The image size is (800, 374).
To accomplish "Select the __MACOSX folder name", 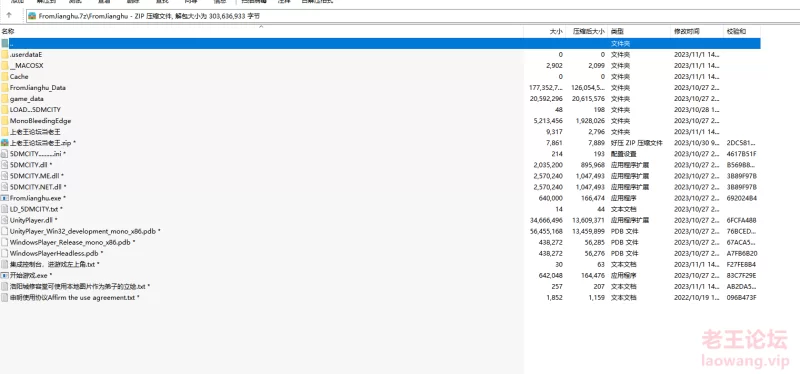I will pyautogui.click(x=27, y=65).
